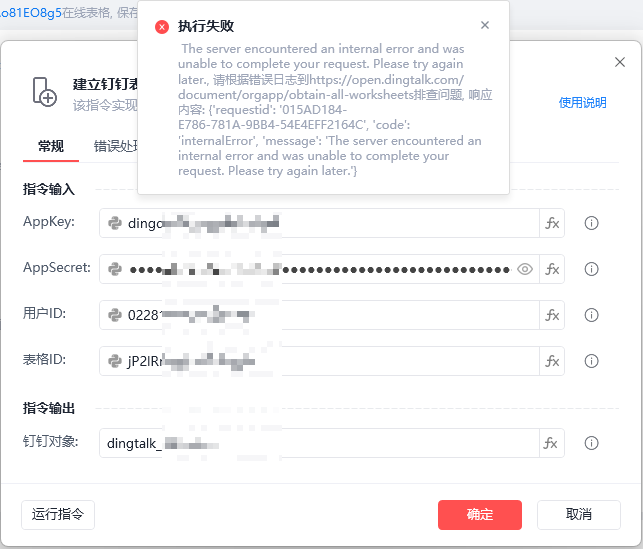
Task: Toggle AppSecret visibility eye icon
Action: click(x=524, y=269)
